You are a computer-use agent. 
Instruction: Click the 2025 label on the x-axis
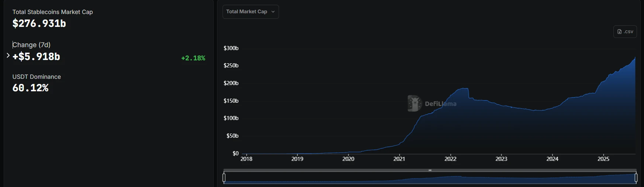(603, 159)
